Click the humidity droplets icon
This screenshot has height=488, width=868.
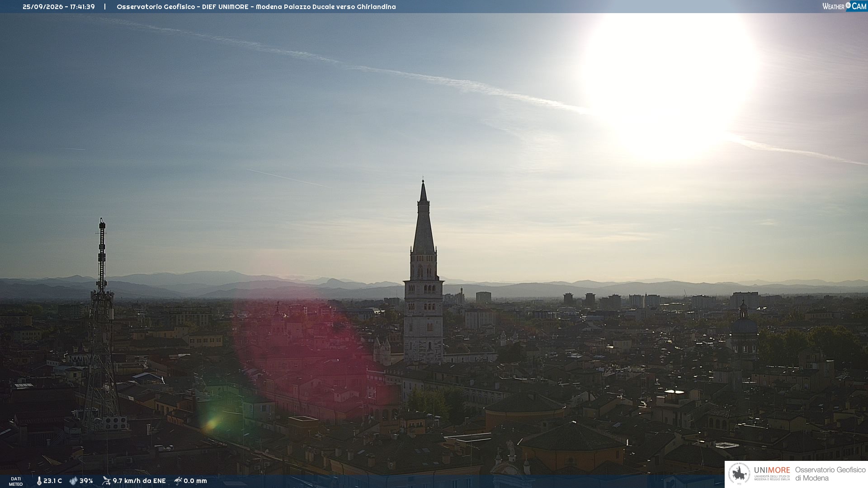(73, 481)
